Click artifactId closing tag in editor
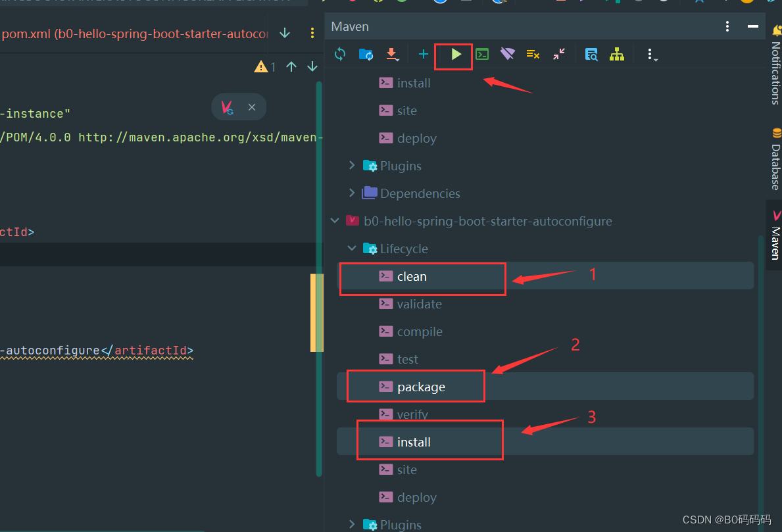This screenshot has height=532, width=782. (147, 351)
